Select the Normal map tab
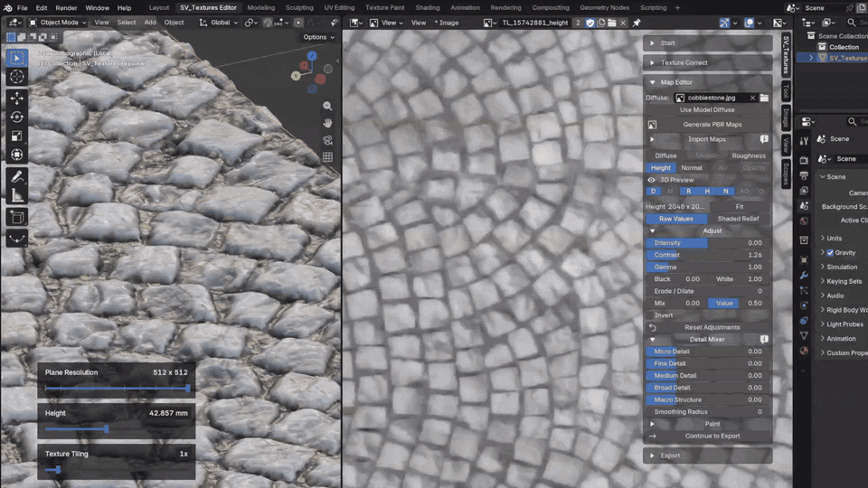 tap(692, 168)
